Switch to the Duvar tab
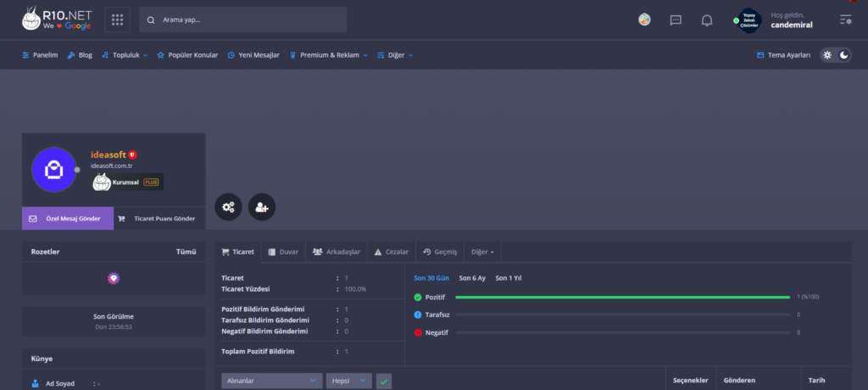The image size is (868, 390). tap(282, 252)
